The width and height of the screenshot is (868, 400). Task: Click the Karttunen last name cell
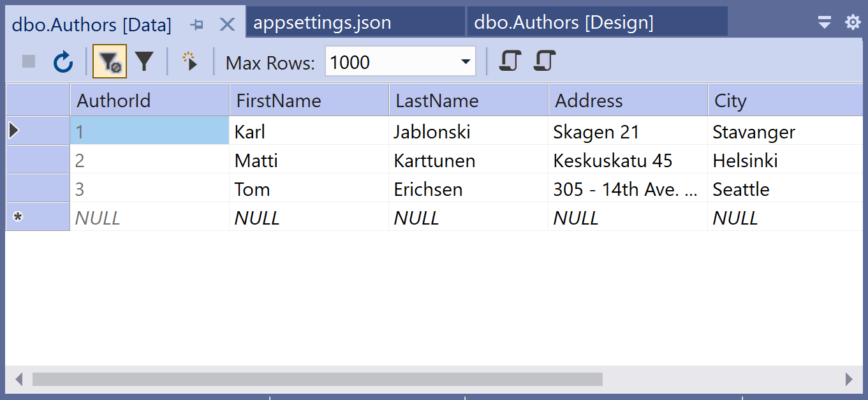pyautogui.click(x=469, y=159)
